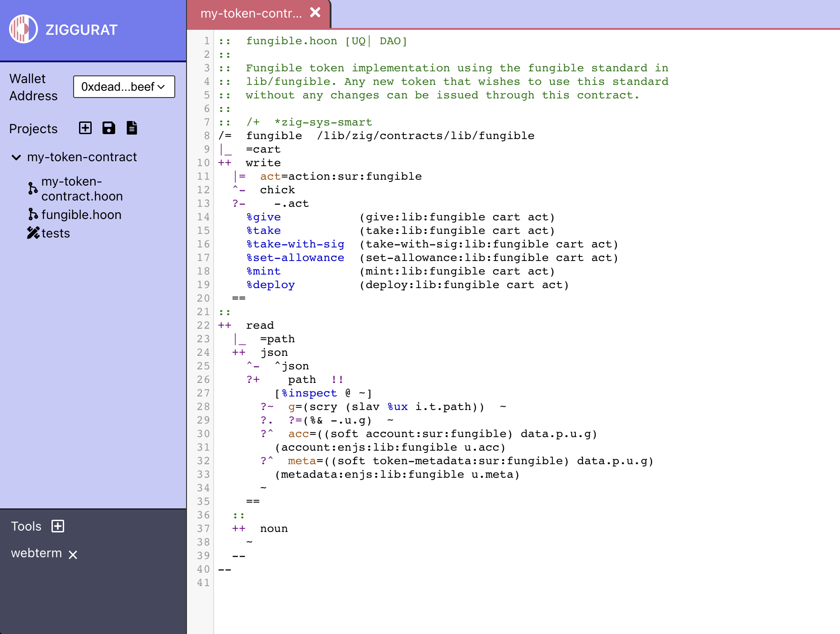Click the %mint code token
The height and width of the screenshot is (634, 840).
click(264, 271)
